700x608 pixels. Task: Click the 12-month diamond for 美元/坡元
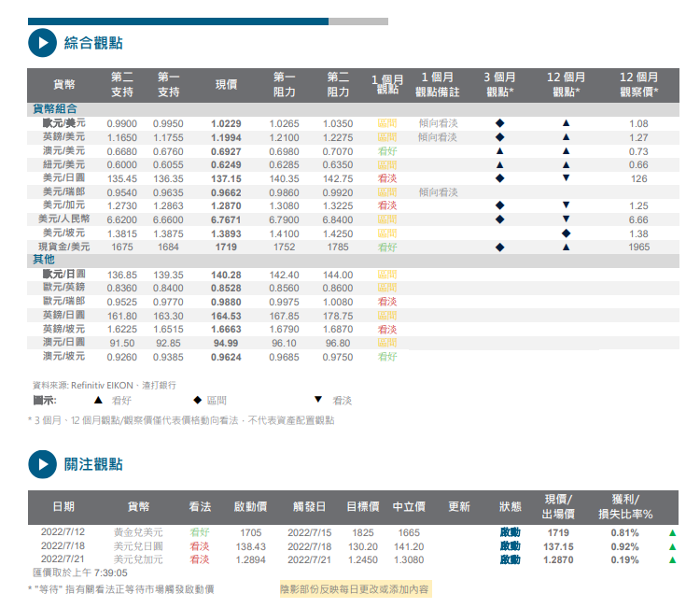(x=566, y=233)
